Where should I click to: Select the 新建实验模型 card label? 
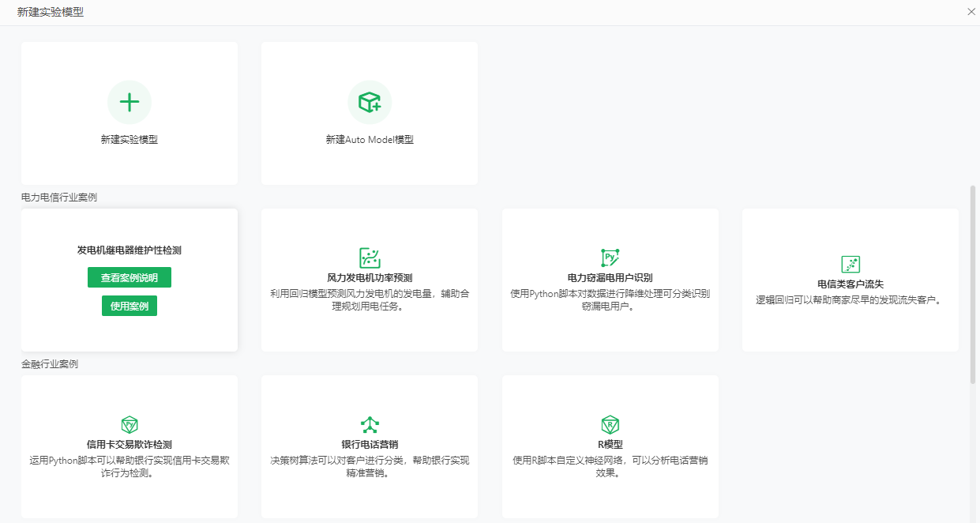coord(130,140)
